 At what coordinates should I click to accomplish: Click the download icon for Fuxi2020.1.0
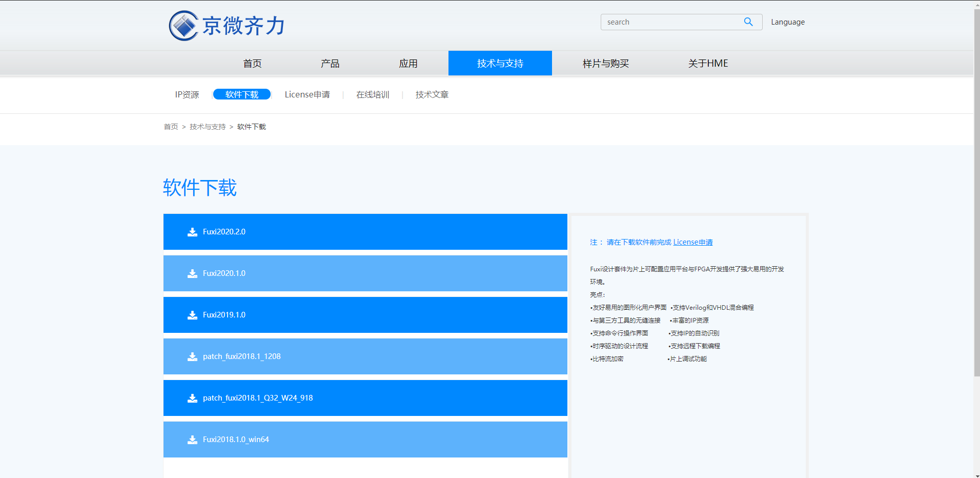tap(192, 273)
